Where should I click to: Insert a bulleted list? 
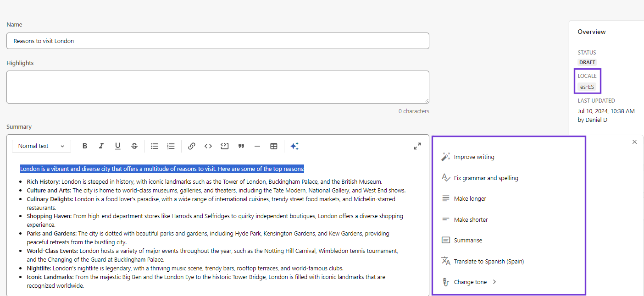click(x=155, y=146)
